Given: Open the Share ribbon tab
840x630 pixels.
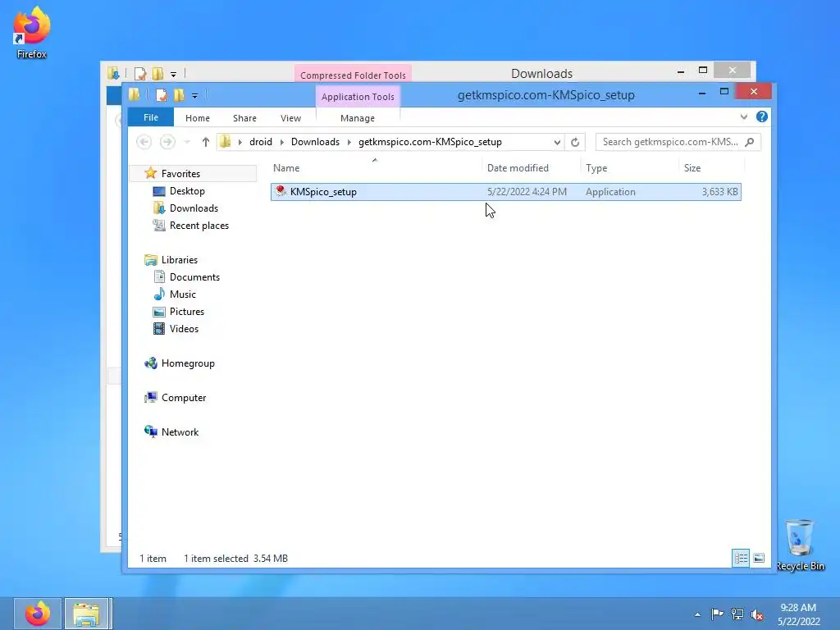Looking at the screenshot, I should pyautogui.click(x=244, y=118).
